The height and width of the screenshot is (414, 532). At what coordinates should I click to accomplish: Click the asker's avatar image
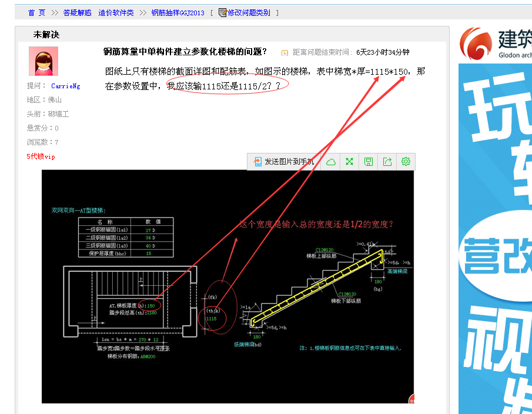(44, 61)
